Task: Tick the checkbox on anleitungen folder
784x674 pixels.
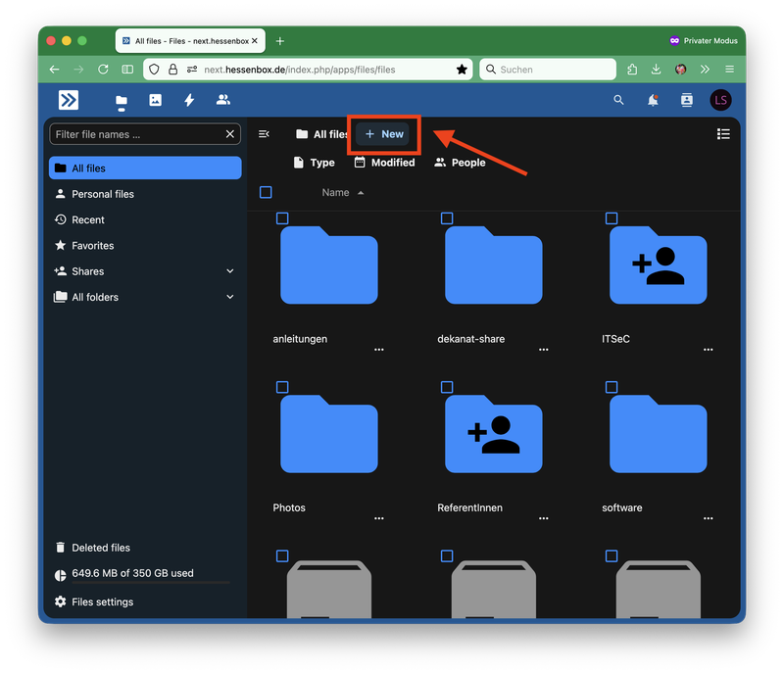Action: [x=282, y=218]
